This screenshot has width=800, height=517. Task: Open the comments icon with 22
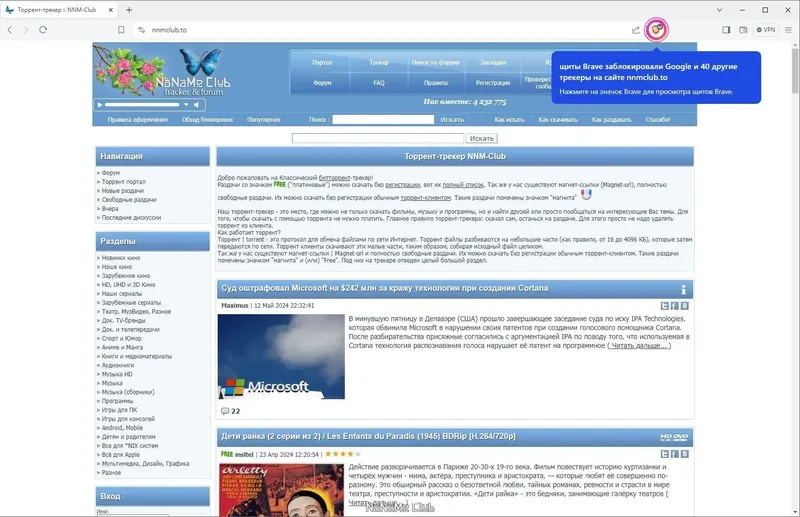click(x=225, y=411)
